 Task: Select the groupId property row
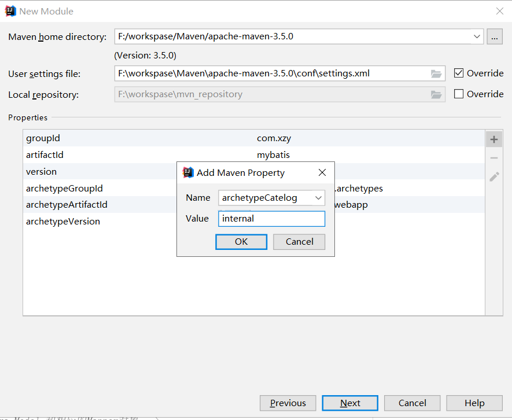point(254,138)
